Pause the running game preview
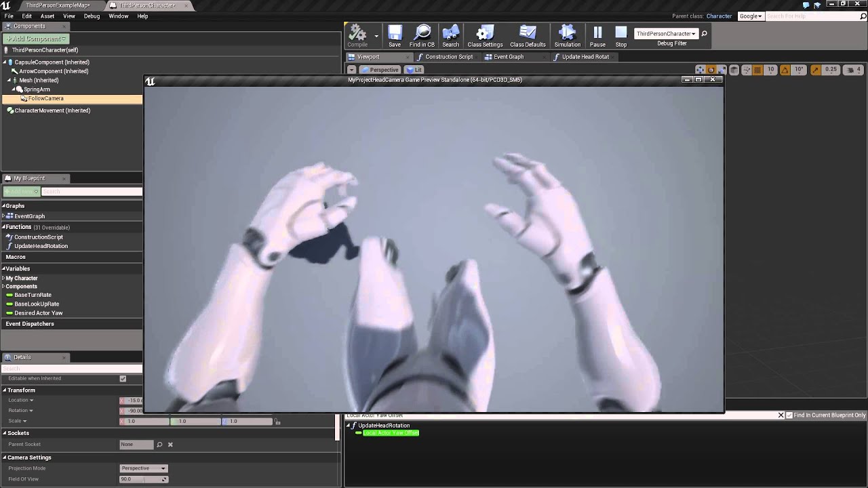868x488 pixels. 597,37
